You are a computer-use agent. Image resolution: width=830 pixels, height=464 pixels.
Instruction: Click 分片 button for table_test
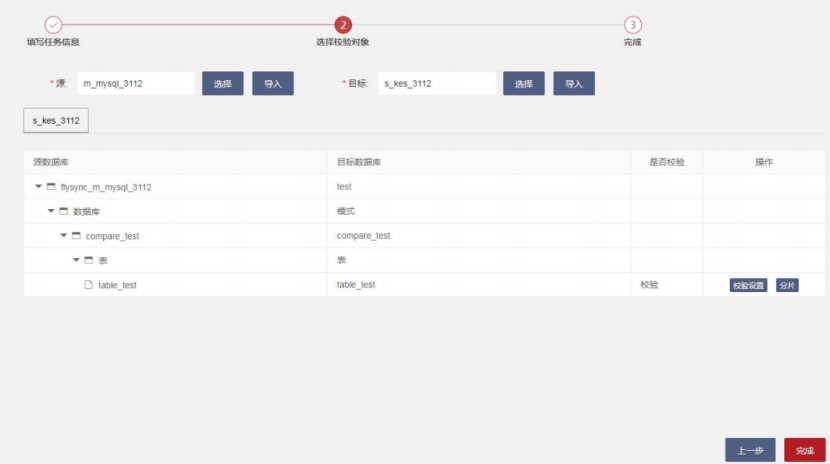[x=787, y=285]
